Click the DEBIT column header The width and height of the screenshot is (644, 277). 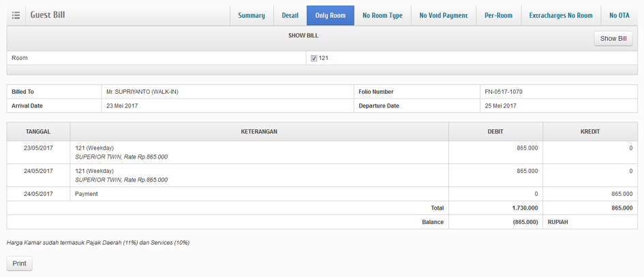tap(495, 131)
